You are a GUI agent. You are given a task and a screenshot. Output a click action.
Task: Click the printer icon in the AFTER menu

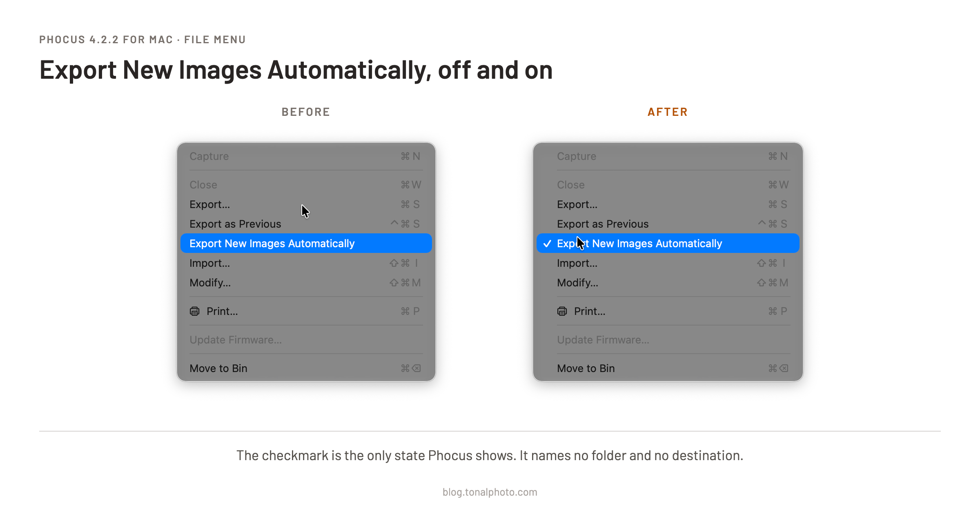(x=562, y=311)
